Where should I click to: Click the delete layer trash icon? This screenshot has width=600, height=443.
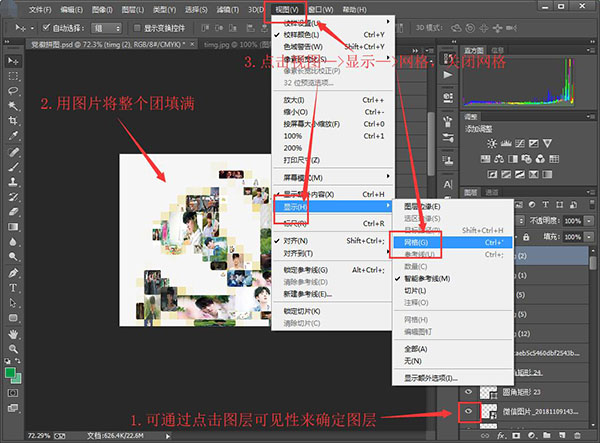pos(577,435)
